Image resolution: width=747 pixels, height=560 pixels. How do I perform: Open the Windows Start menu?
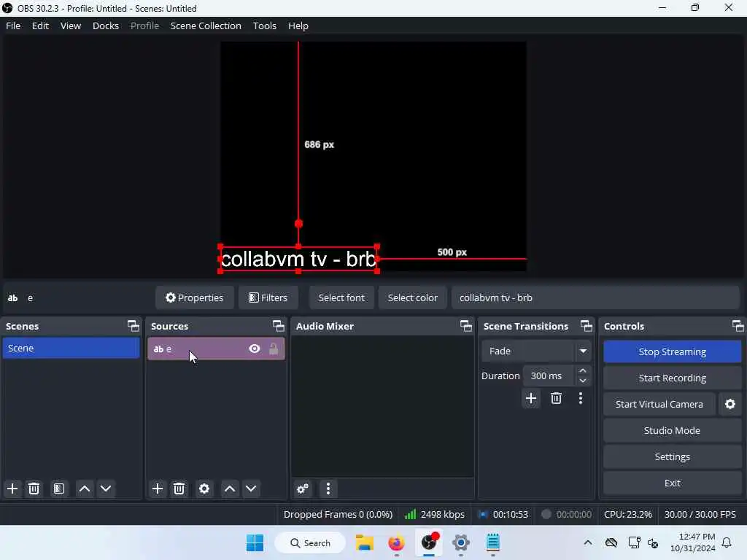(x=255, y=542)
